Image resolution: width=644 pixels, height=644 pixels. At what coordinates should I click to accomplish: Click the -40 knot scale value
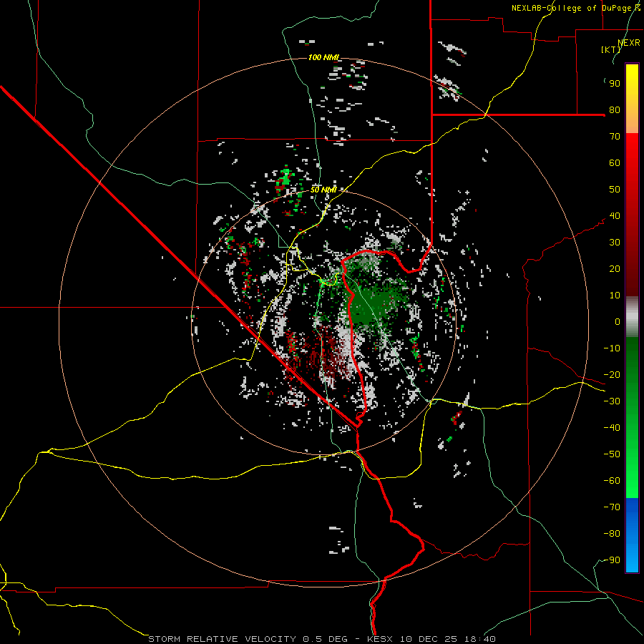coord(612,428)
